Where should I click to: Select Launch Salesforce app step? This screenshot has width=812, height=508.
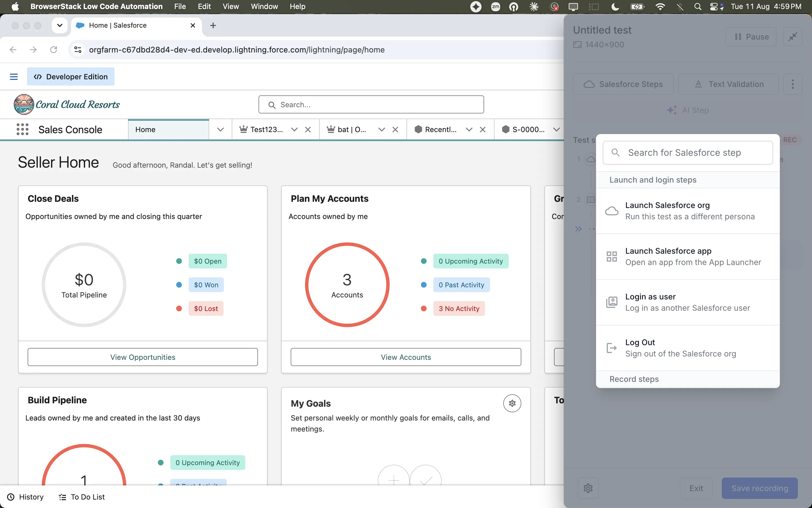pyautogui.click(x=687, y=257)
